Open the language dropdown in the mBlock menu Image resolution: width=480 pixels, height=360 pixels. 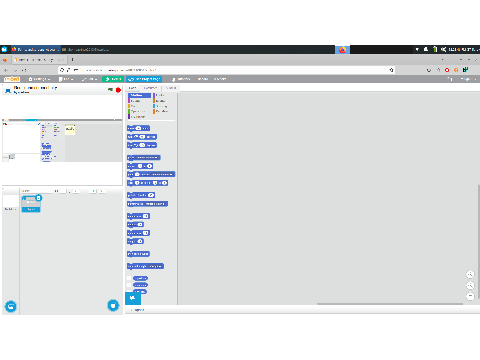39,79
